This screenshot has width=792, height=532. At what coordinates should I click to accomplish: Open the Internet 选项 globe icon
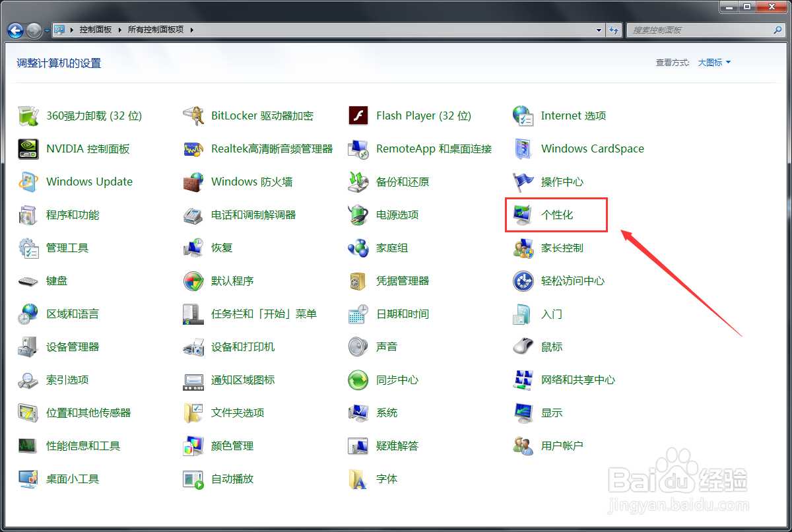523,116
